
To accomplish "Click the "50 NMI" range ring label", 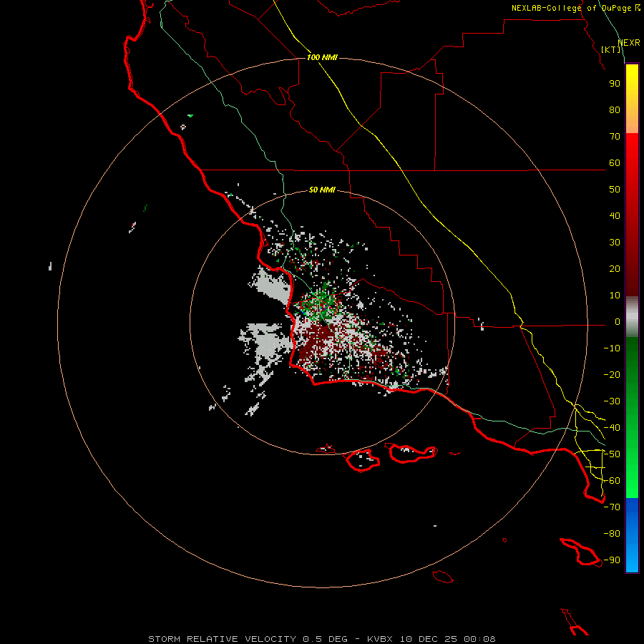I will pos(322,190).
